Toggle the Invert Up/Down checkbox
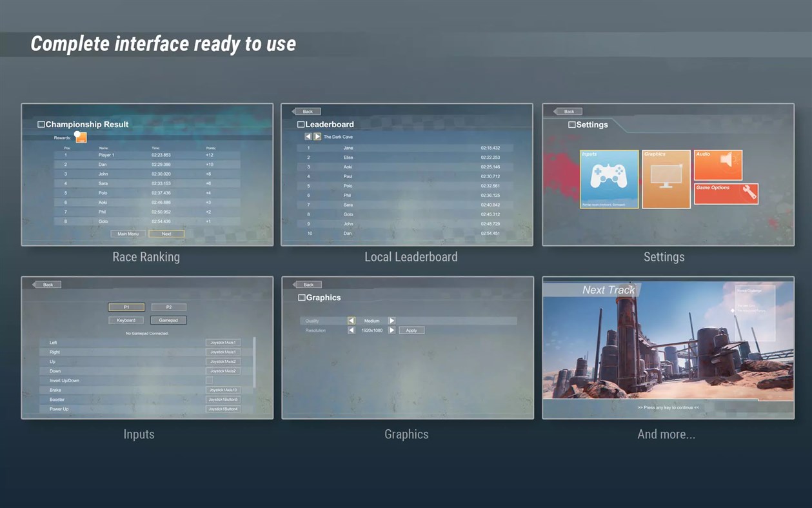This screenshot has width=812, height=508. pyautogui.click(x=209, y=381)
